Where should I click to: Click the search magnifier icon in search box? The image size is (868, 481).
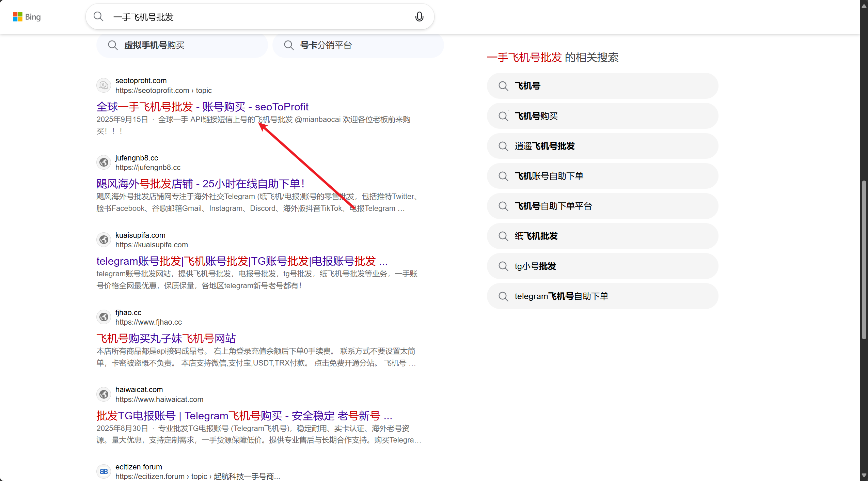click(98, 16)
